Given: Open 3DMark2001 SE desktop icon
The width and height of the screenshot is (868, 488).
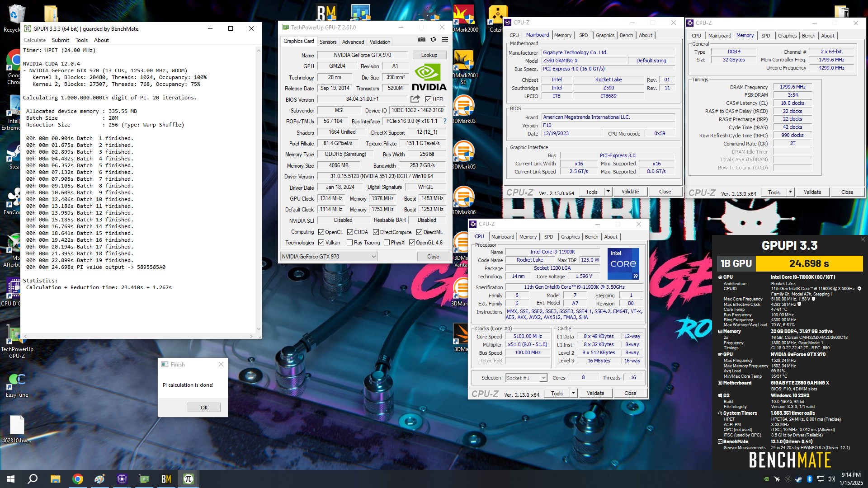Looking at the screenshot, I should pyautogui.click(x=464, y=68).
